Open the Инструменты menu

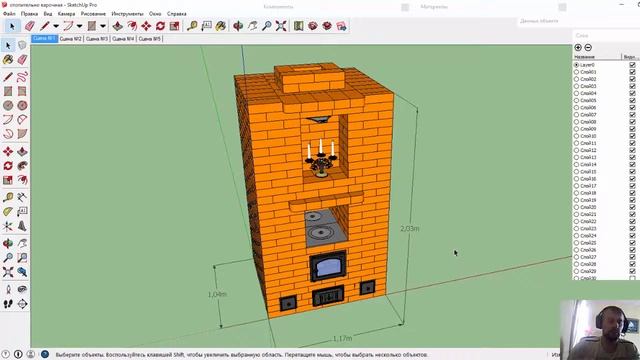click(127, 14)
